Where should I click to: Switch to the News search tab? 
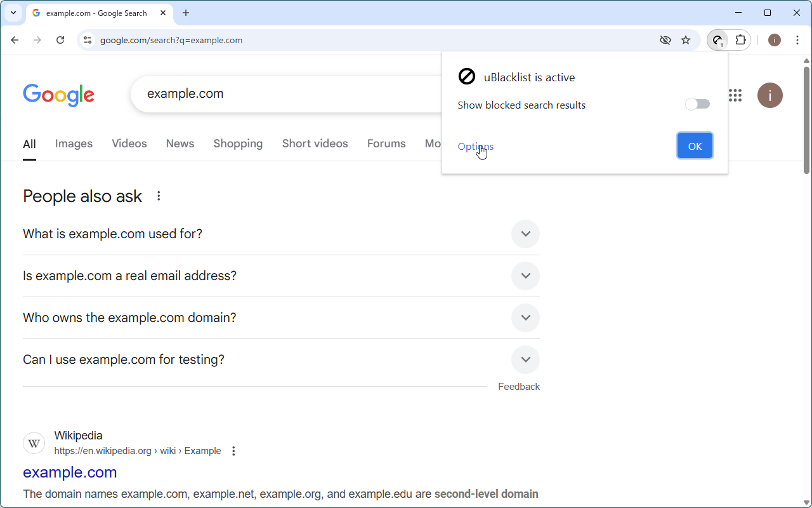pos(180,144)
